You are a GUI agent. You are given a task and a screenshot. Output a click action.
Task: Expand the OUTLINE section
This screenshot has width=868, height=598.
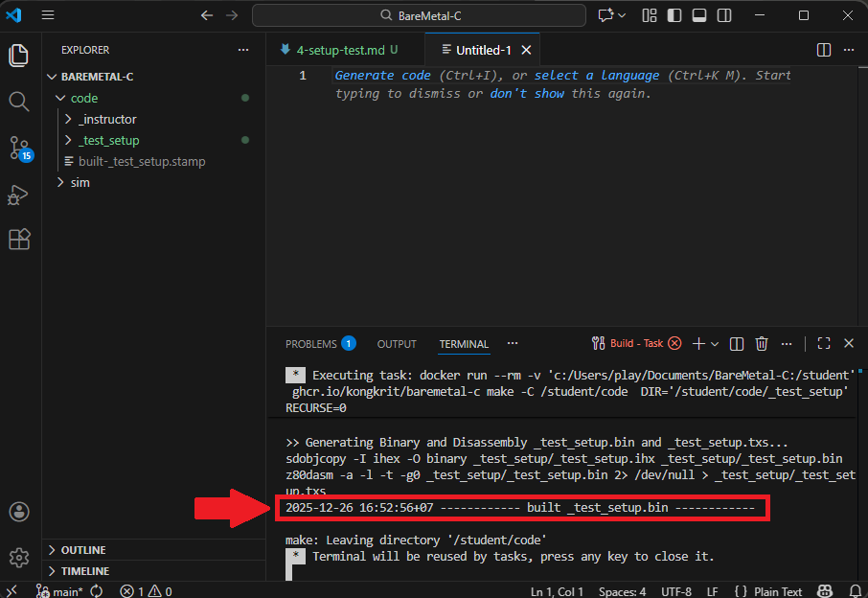83,550
